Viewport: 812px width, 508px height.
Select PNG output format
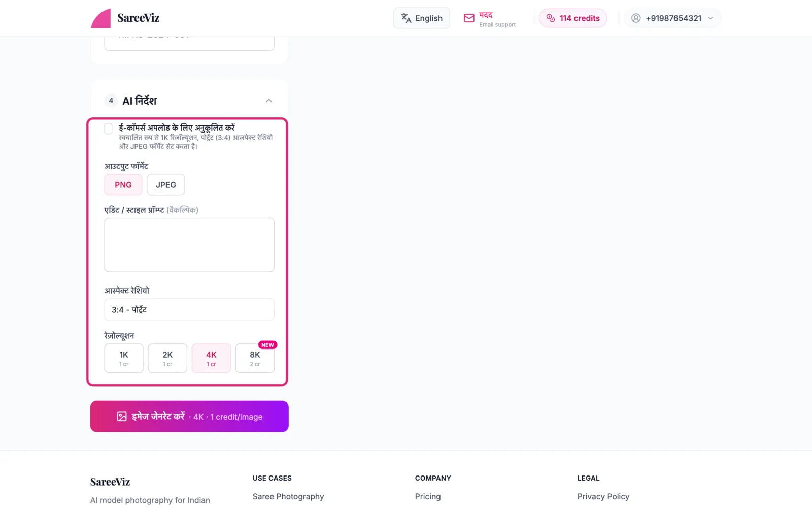tap(123, 185)
